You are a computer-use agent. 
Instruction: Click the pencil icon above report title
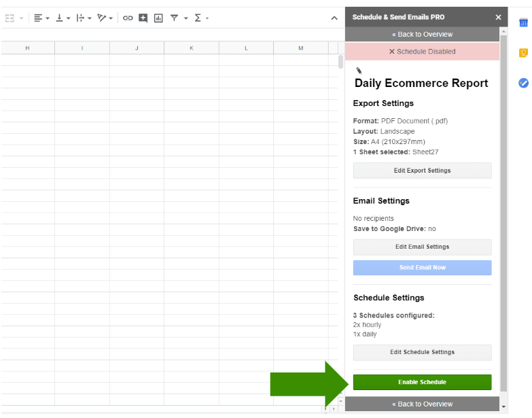tap(359, 70)
